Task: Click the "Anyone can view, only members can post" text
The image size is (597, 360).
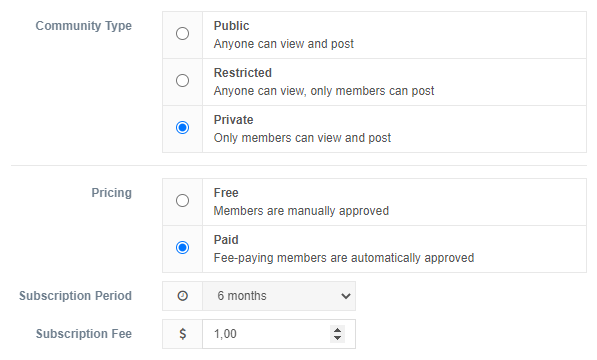Action: (x=324, y=91)
